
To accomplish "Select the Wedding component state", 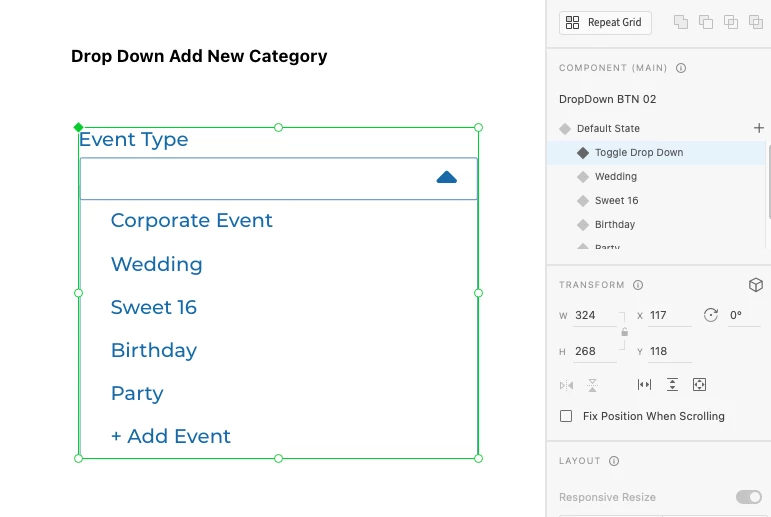I will coord(616,177).
